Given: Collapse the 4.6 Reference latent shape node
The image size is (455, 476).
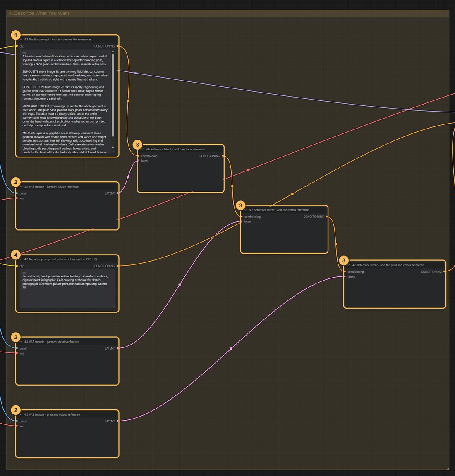Looking at the screenshot, I should [143, 149].
